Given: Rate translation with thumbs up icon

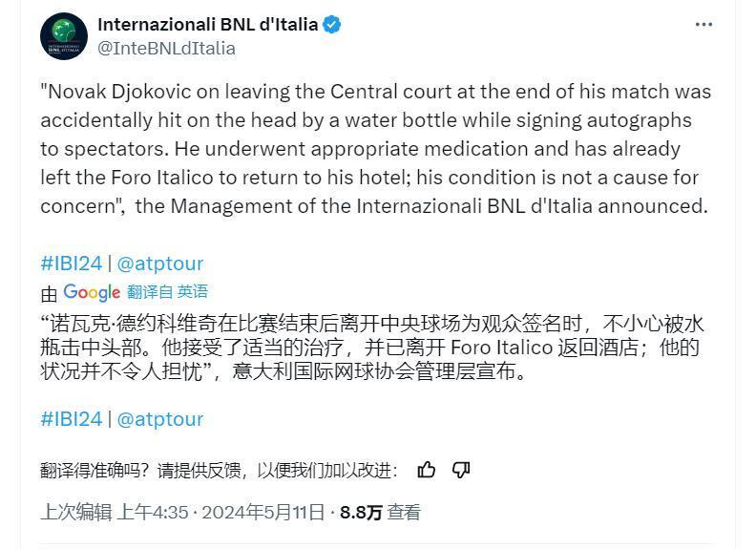Looking at the screenshot, I should (427, 470).
